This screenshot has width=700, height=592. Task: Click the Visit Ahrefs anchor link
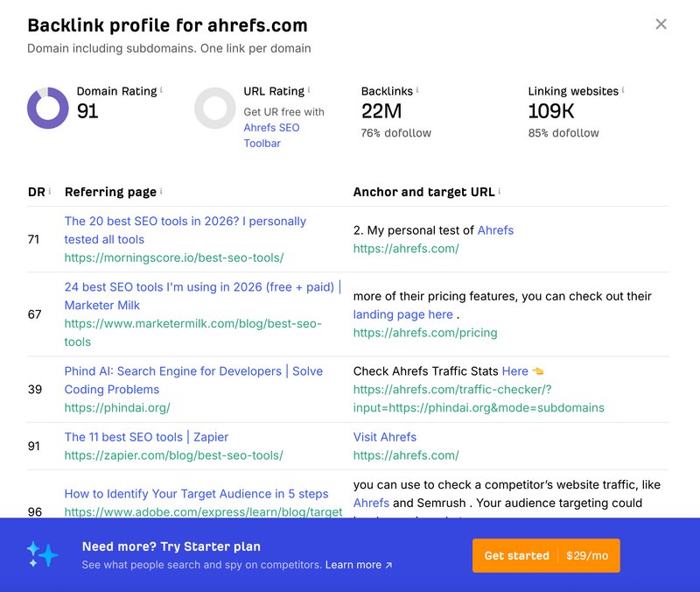pyautogui.click(x=385, y=437)
